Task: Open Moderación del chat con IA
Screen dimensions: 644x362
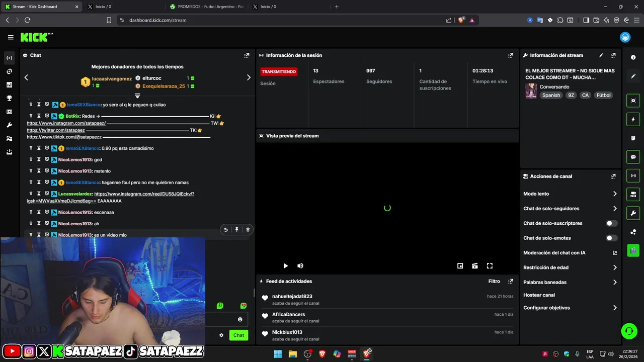Action: 570,253
